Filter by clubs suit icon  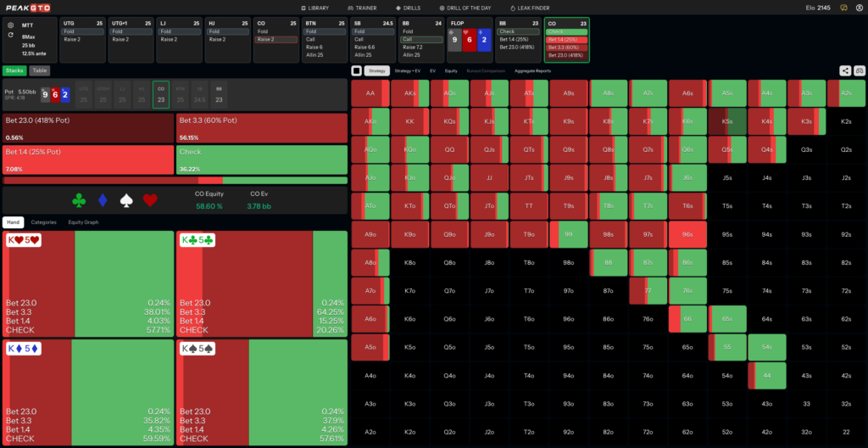tap(79, 200)
